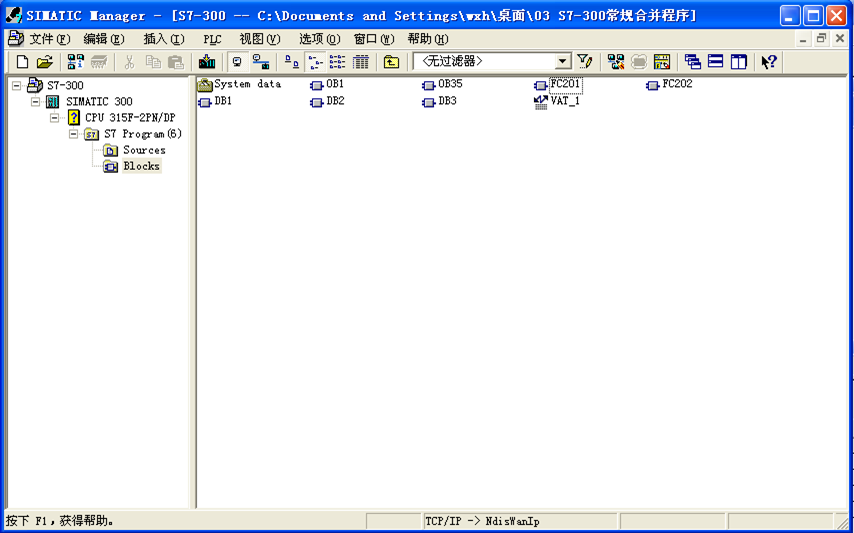Switch to Details view
Viewport: 854px width, 533px height.
(361, 62)
